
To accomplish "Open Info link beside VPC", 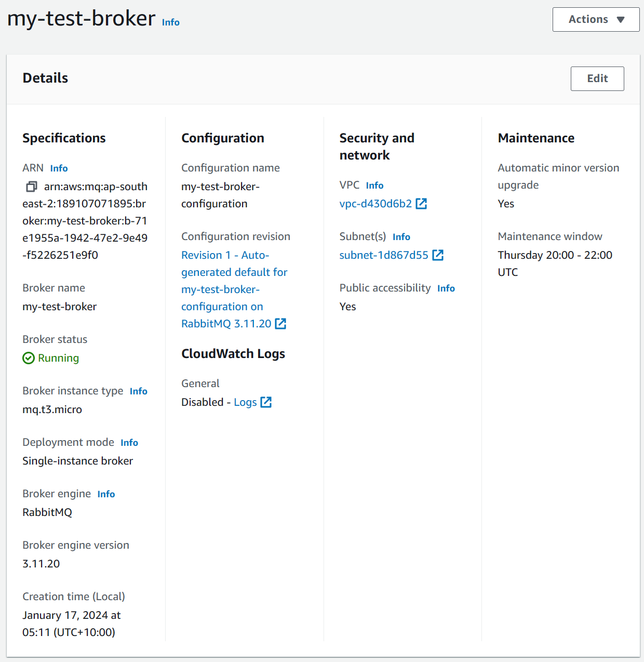I will coord(375,186).
